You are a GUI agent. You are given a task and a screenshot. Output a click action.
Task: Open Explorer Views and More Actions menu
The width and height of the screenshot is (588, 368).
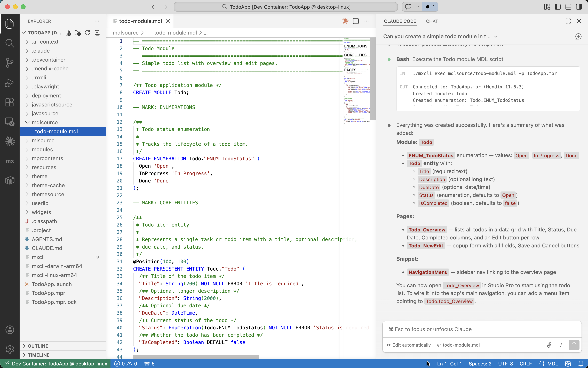(97, 21)
